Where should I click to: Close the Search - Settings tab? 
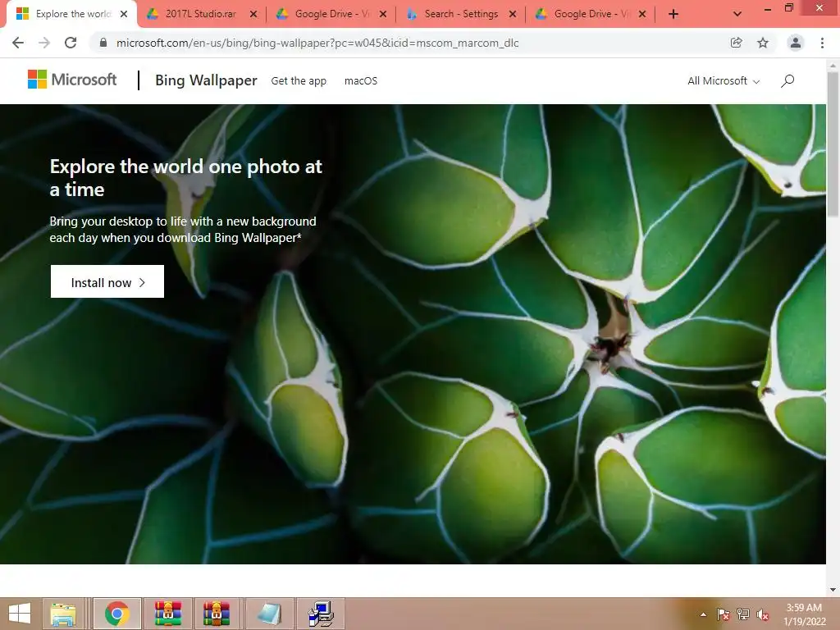click(x=513, y=15)
